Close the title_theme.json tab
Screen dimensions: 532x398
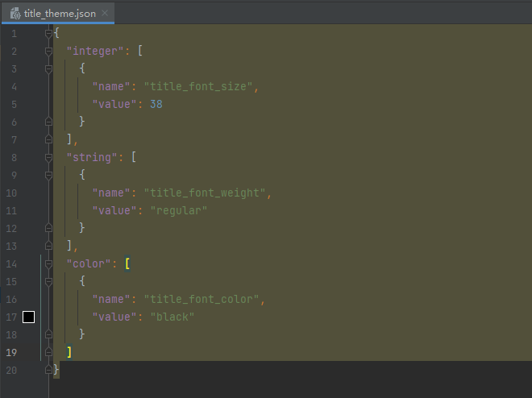coord(105,13)
